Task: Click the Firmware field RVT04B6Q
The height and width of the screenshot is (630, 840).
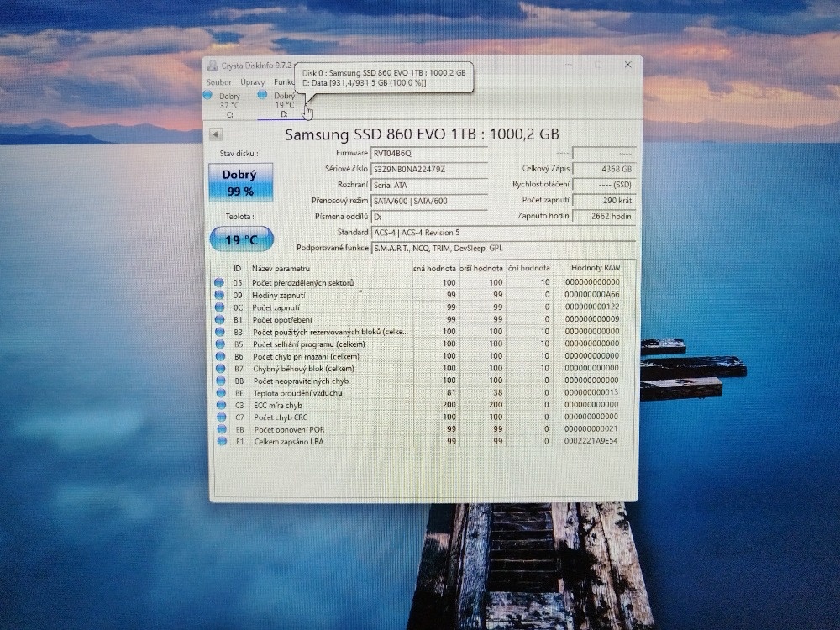Action: click(x=428, y=153)
